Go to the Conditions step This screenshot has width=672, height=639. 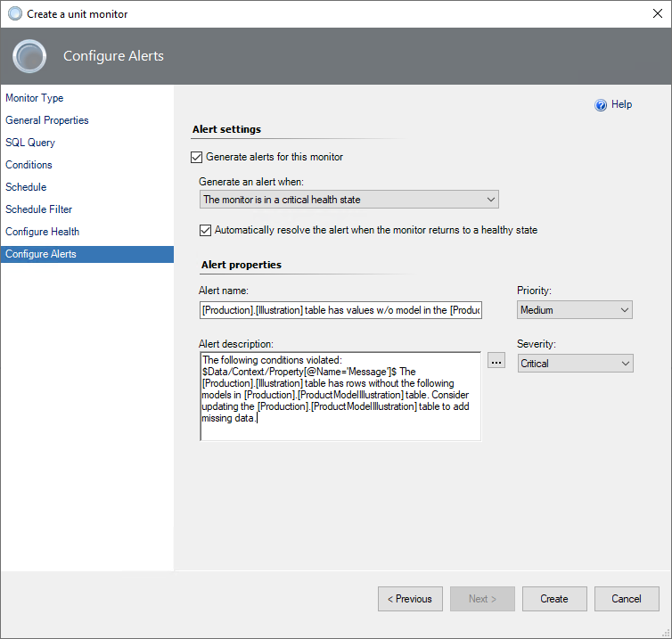pyautogui.click(x=29, y=165)
